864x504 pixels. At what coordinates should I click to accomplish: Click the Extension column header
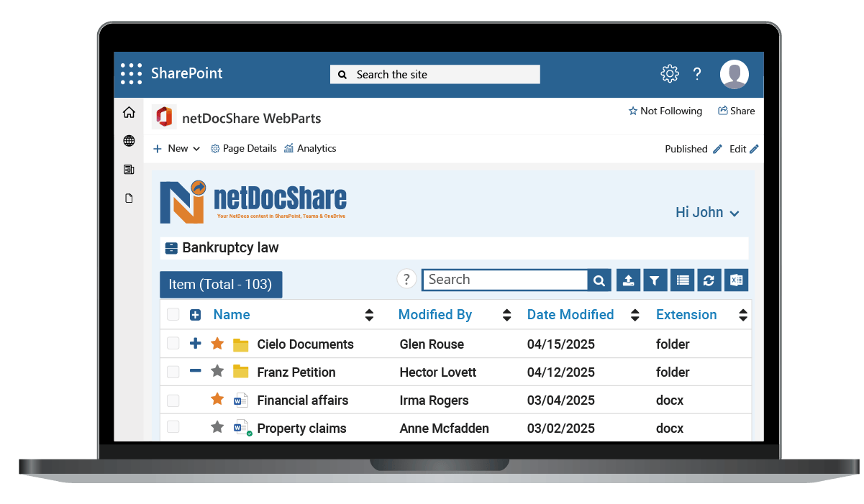(686, 314)
